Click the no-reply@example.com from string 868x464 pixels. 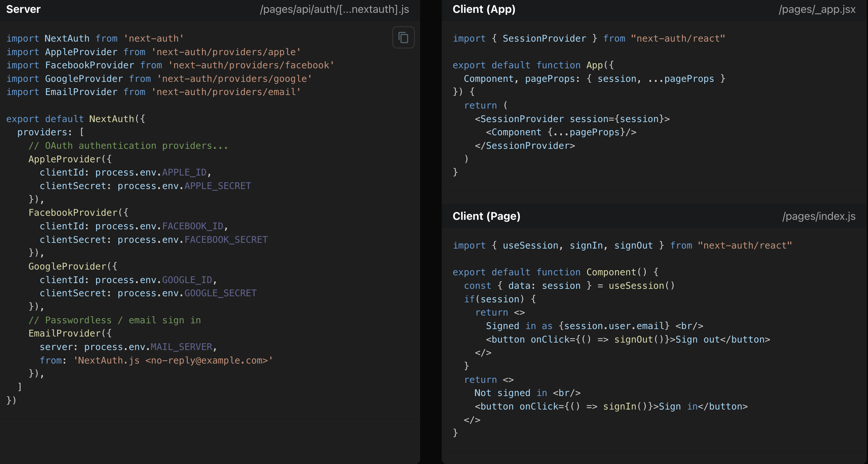pos(173,361)
